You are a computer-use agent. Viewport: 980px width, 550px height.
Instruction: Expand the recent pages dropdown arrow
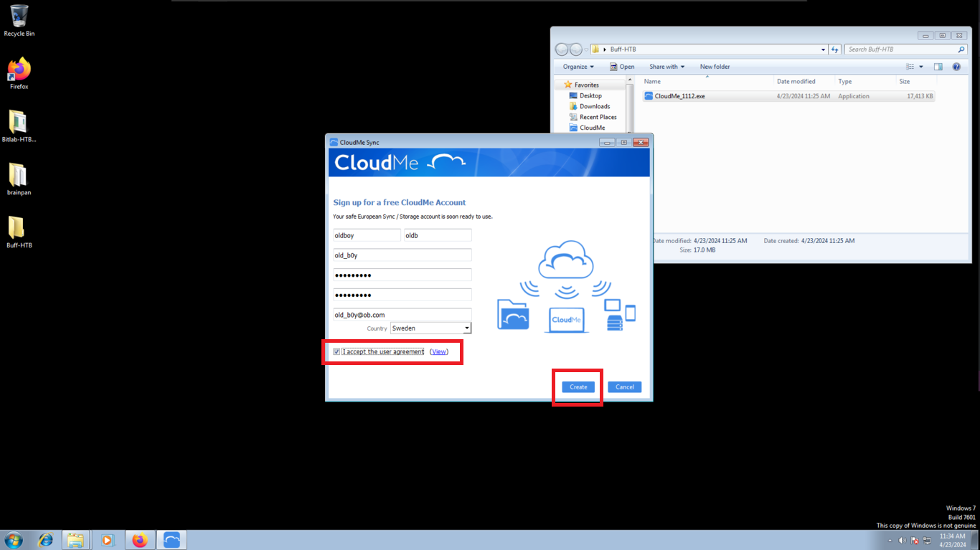point(585,49)
